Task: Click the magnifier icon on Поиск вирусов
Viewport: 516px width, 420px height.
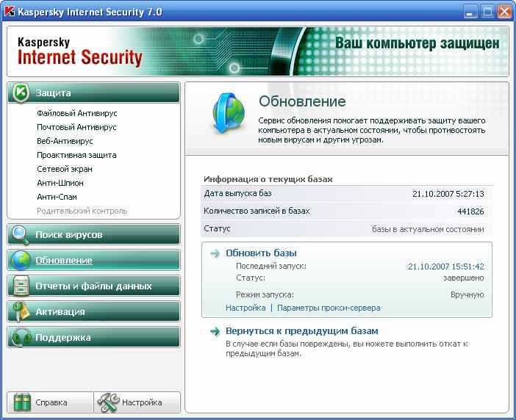Action: point(21,235)
